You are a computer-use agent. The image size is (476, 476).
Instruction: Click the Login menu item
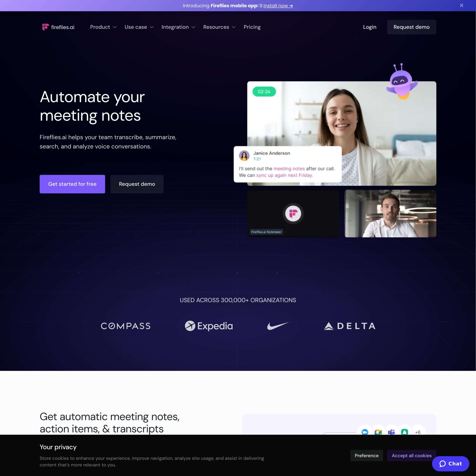[369, 27]
